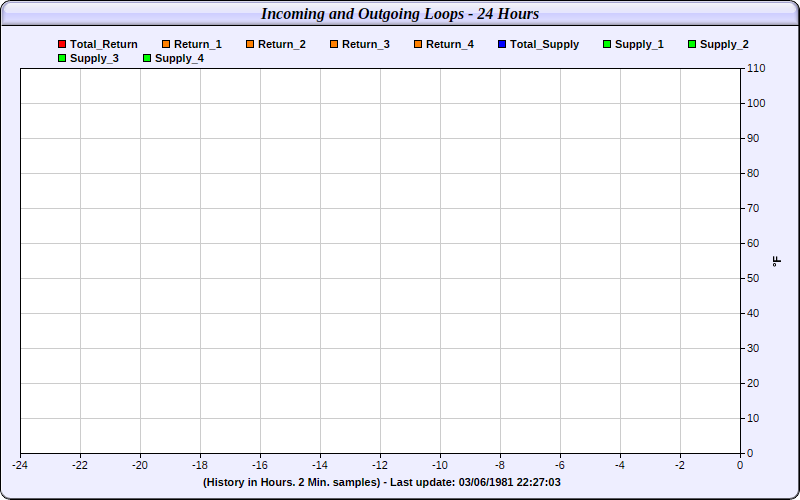Click the 0 hour mark on x-axis
Screen dimensions: 800x500
(740, 465)
